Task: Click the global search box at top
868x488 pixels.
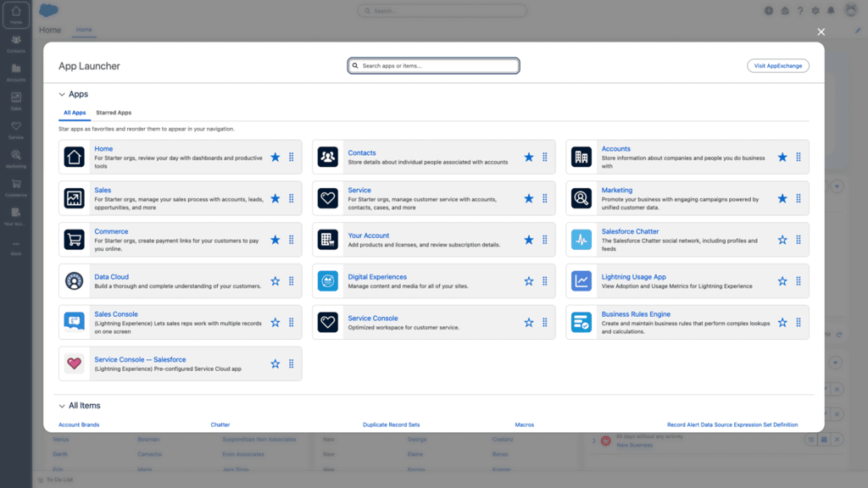Action: click(x=442, y=10)
